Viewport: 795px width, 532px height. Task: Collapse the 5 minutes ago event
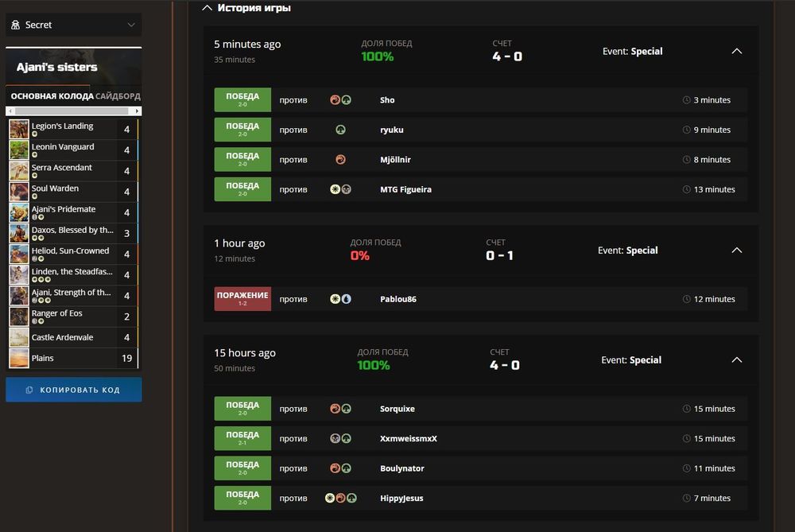736,51
